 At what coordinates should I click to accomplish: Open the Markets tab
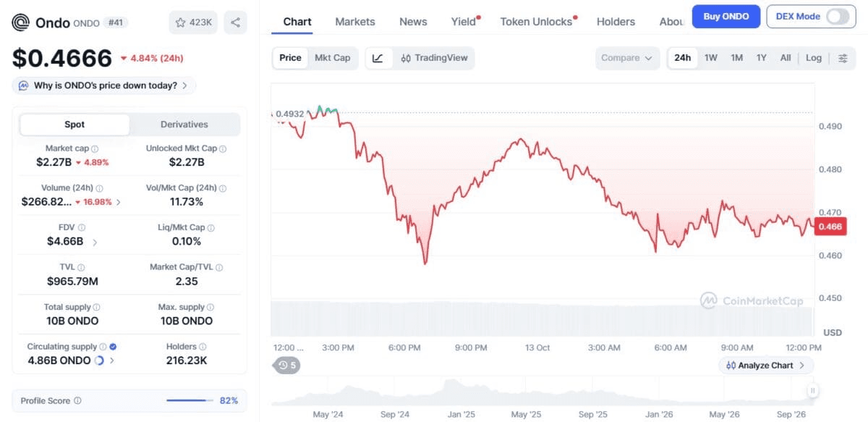pos(355,22)
